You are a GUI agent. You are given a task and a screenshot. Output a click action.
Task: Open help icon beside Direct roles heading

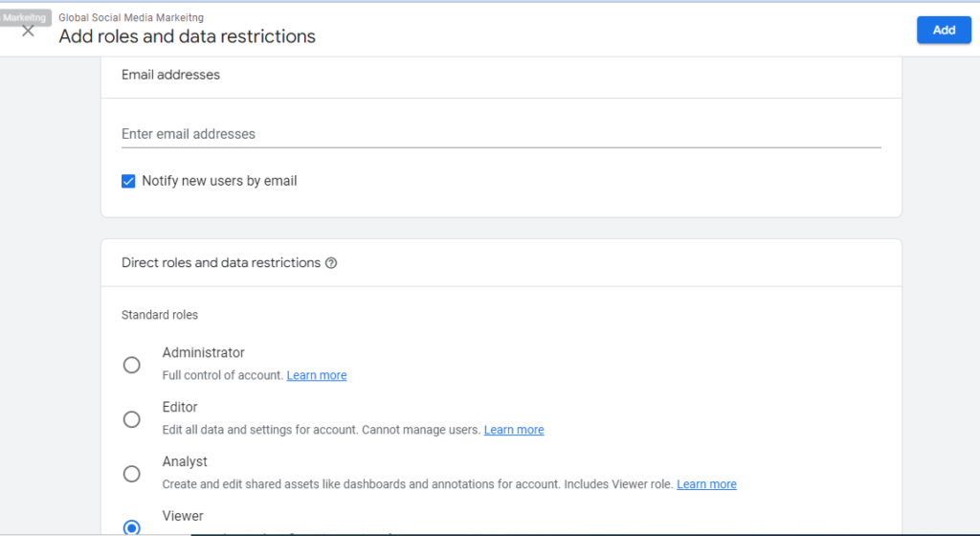point(331,263)
